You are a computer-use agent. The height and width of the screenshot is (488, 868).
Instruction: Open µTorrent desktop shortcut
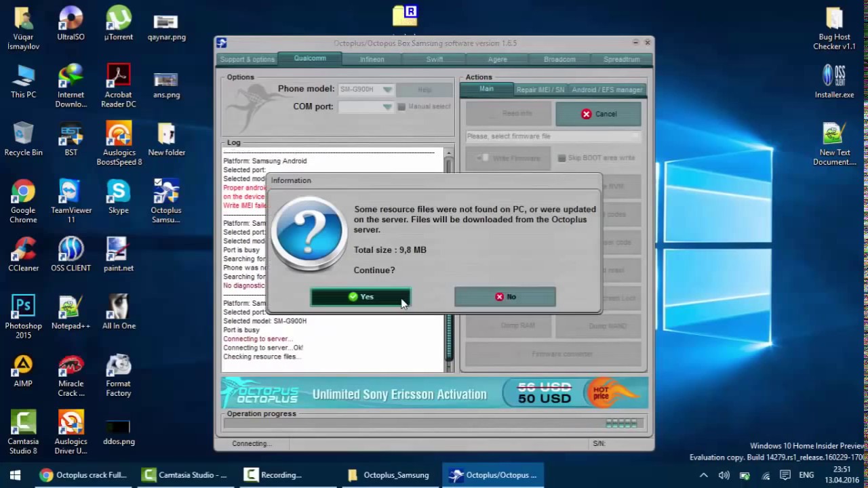click(119, 24)
